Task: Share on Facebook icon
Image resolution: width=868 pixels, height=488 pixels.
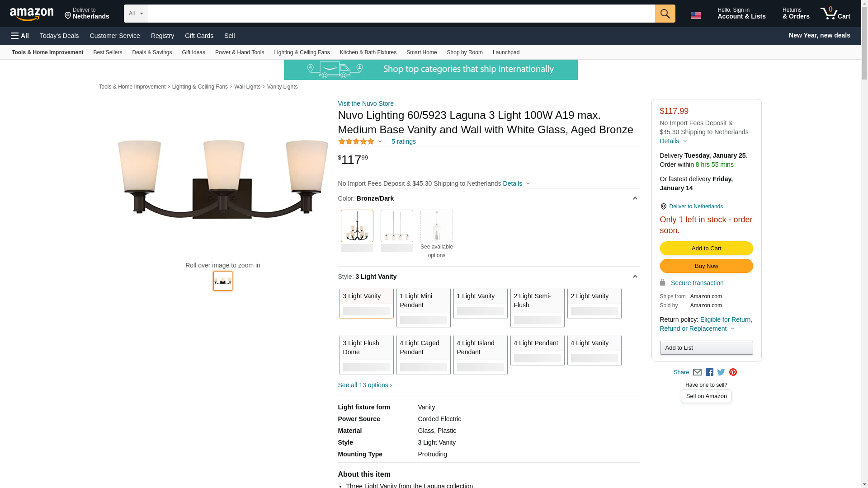Action: pyautogui.click(x=709, y=372)
